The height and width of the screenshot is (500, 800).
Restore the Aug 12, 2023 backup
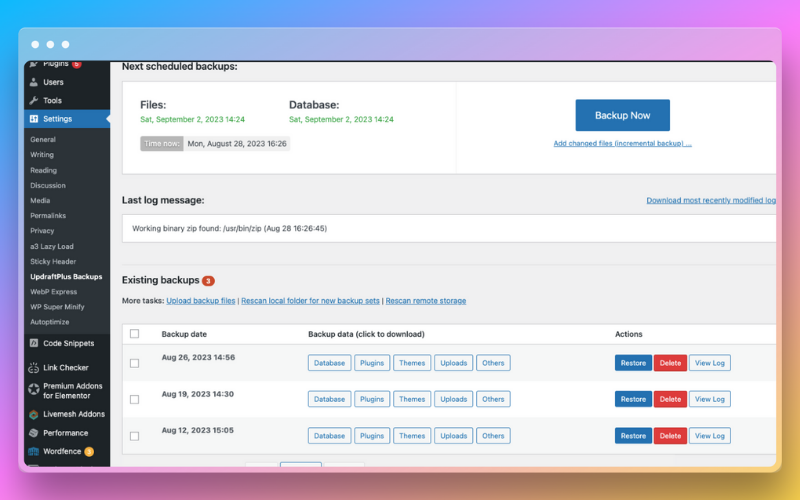tap(633, 436)
